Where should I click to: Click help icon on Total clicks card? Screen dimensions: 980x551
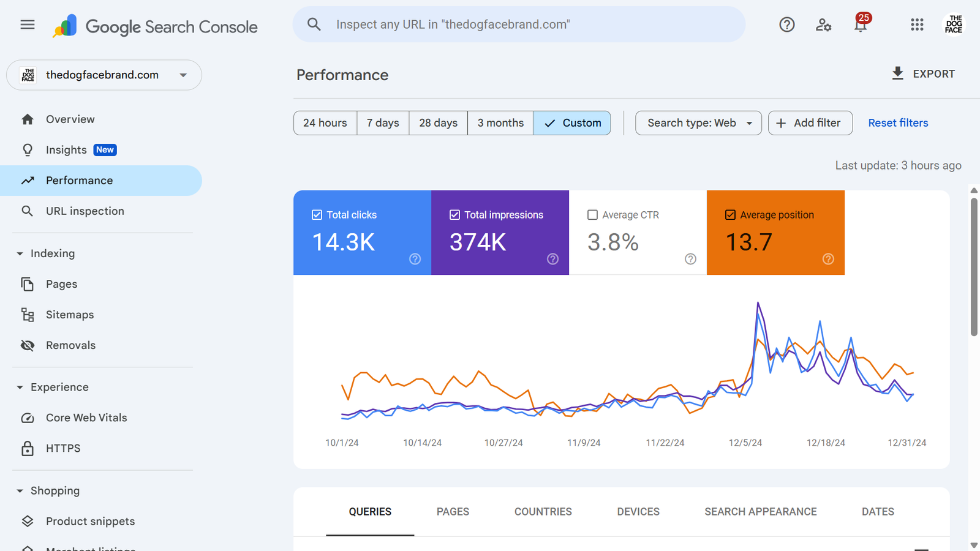pyautogui.click(x=415, y=259)
